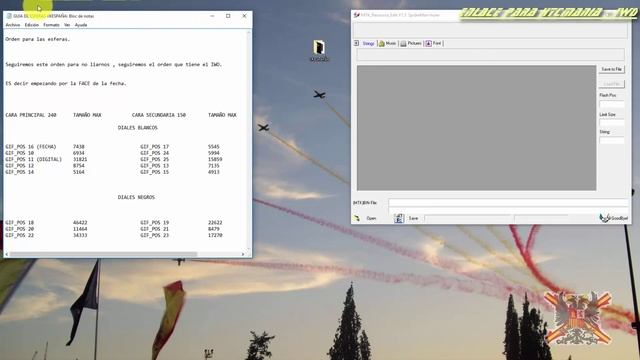The image size is (640, 360).
Task: Click the Save to File button
Action: 611,69
